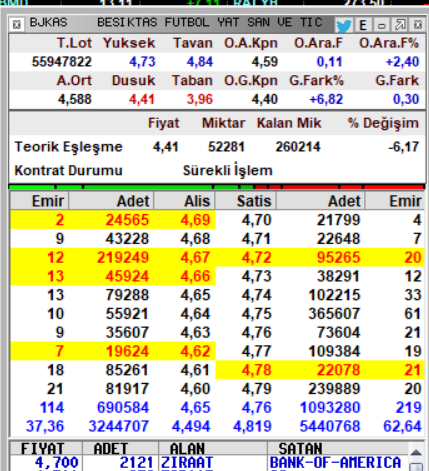
Task: Click the left Adet column header
Action: (111, 201)
